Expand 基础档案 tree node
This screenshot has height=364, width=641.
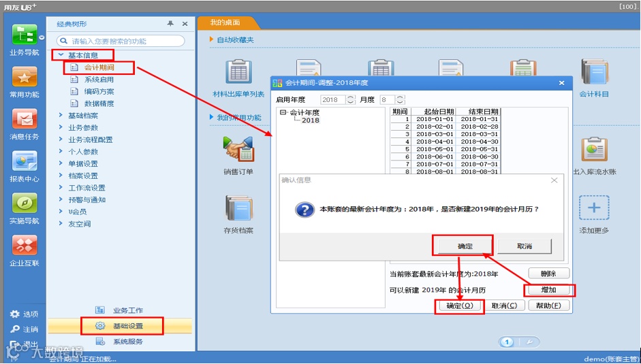pos(61,115)
